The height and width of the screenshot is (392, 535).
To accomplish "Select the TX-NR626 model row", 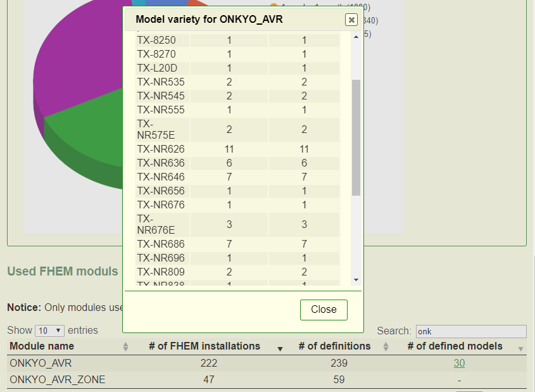I will point(237,149).
